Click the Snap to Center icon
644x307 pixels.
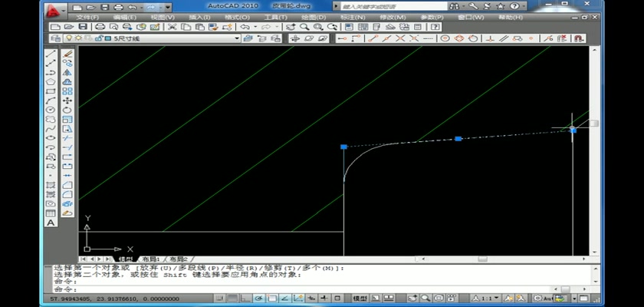click(445, 38)
